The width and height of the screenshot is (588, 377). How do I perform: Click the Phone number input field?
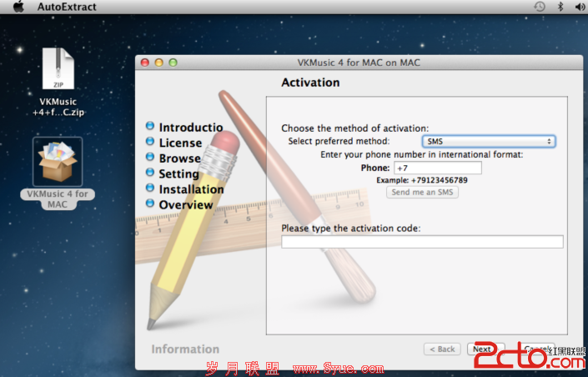(438, 168)
